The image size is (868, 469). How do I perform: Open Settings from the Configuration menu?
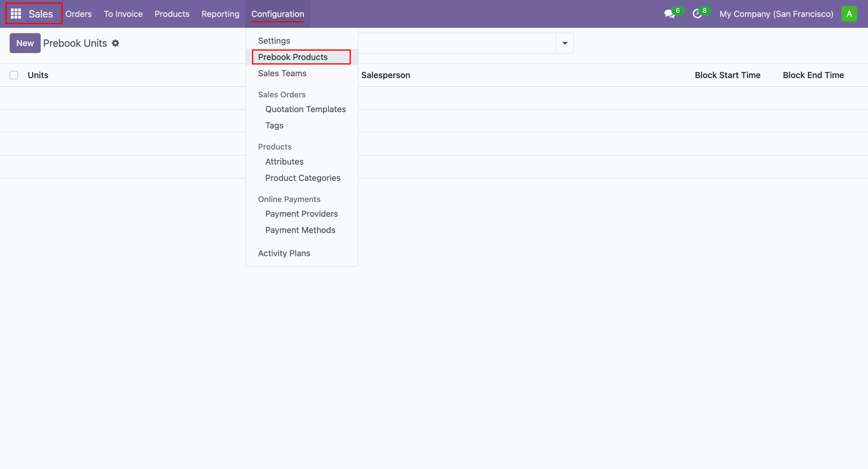pos(274,41)
